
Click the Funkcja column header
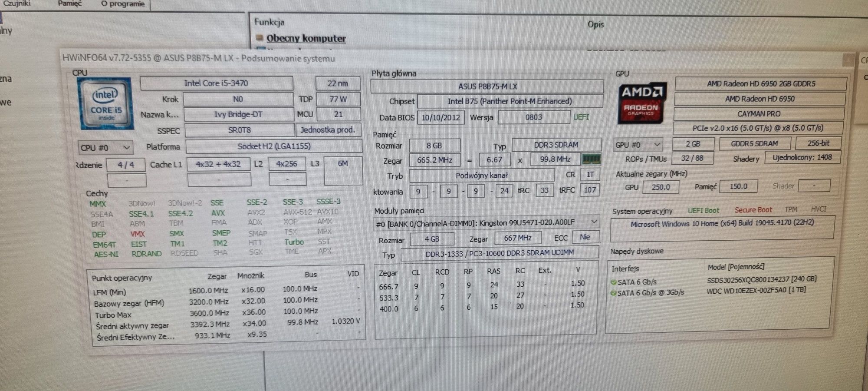270,22
